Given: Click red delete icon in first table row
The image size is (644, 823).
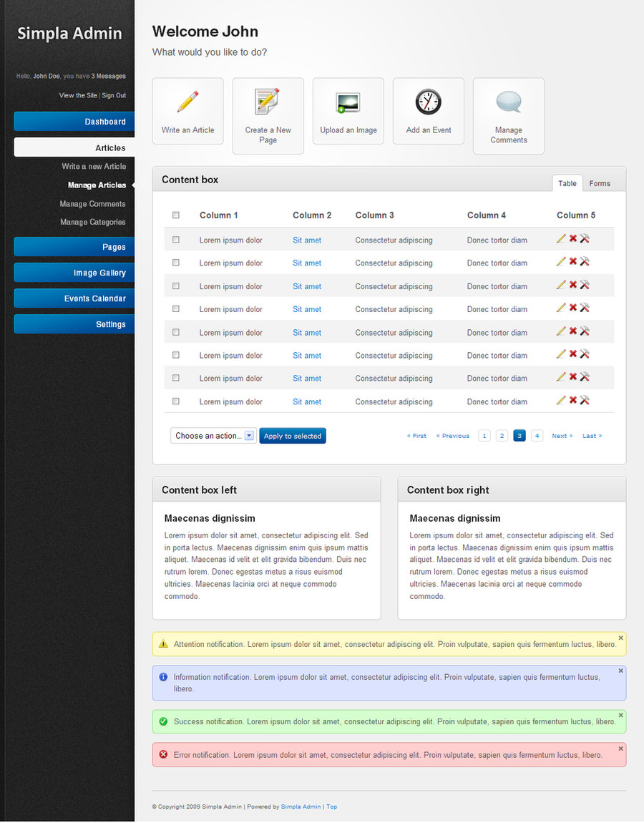Looking at the screenshot, I should [x=573, y=238].
